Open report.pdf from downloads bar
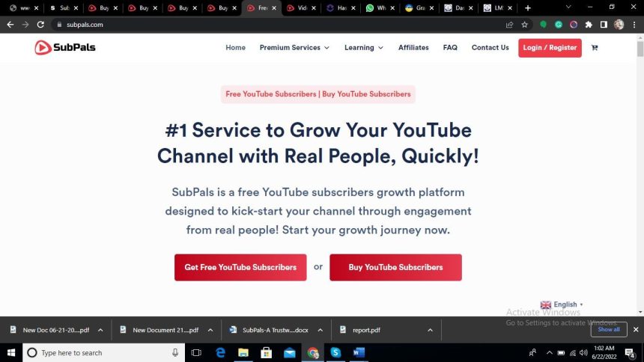The image size is (644, 362). pos(366,330)
